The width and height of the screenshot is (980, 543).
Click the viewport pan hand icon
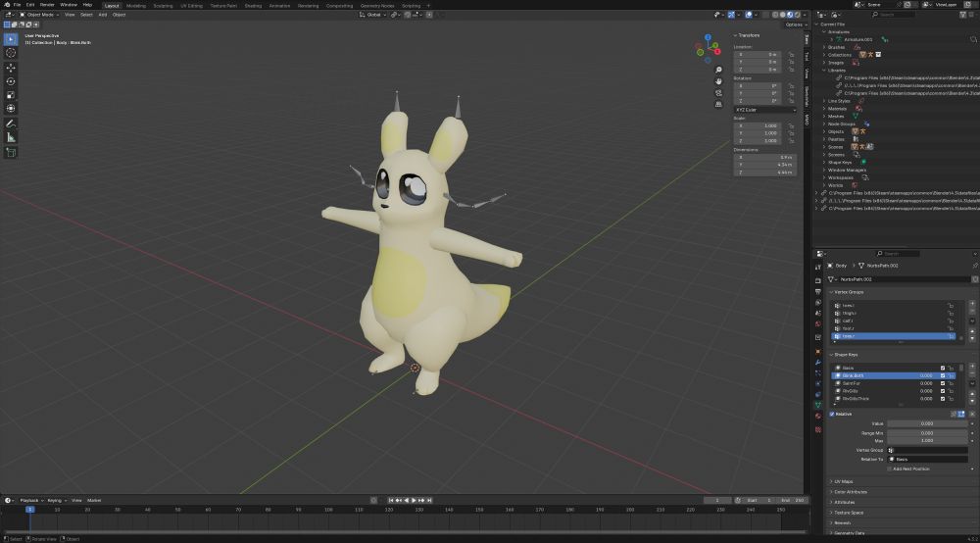(x=718, y=81)
